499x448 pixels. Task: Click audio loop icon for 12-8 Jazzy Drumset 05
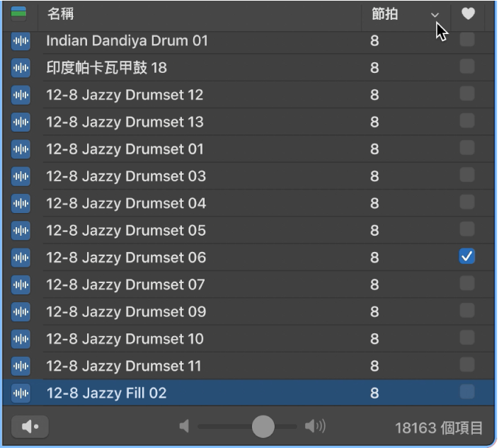click(21, 230)
